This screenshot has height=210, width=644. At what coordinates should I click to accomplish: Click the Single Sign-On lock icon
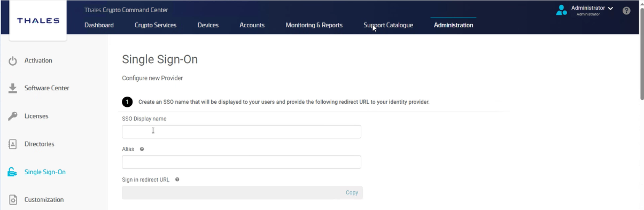point(12,172)
